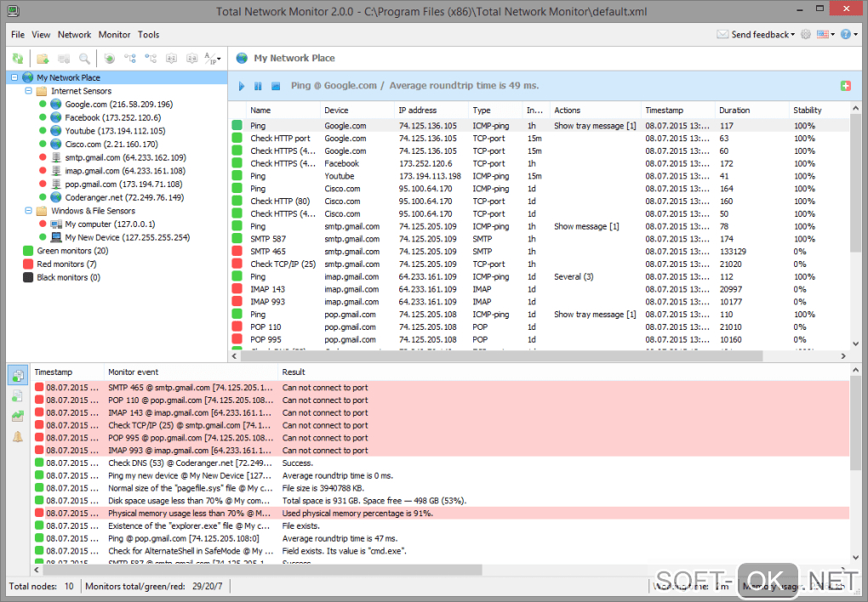This screenshot has height=602, width=868.
Task: Sort monitor list by Type column
Action: click(x=495, y=110)
